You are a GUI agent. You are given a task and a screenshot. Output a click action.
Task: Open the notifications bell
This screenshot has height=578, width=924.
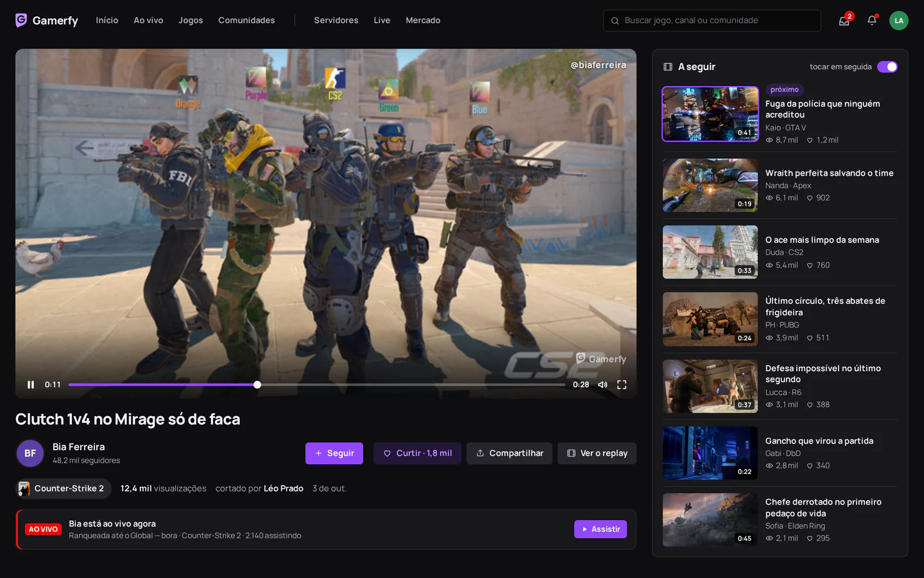pyautogui.click(x=872, y=21)
